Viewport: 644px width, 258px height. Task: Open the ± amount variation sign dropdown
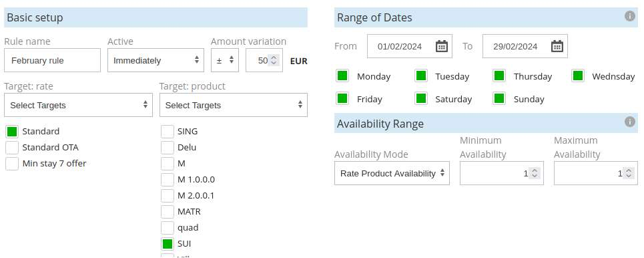click(x=225, y=60)
